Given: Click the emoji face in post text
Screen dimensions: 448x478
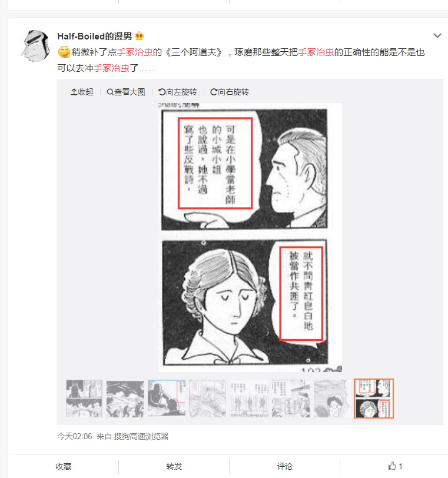Looking at the screenshot, I should tap(64, 52).
